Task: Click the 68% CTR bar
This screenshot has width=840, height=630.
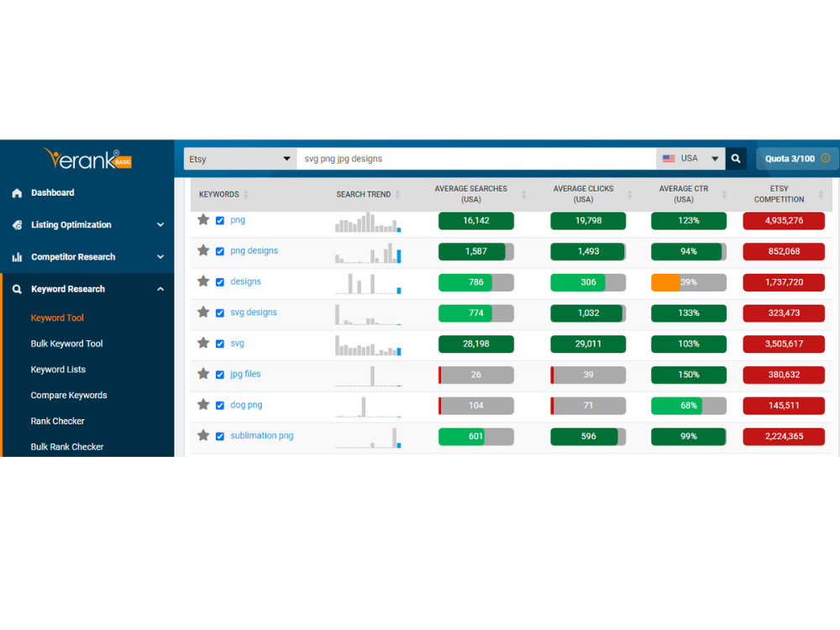Action: point(689,406)
